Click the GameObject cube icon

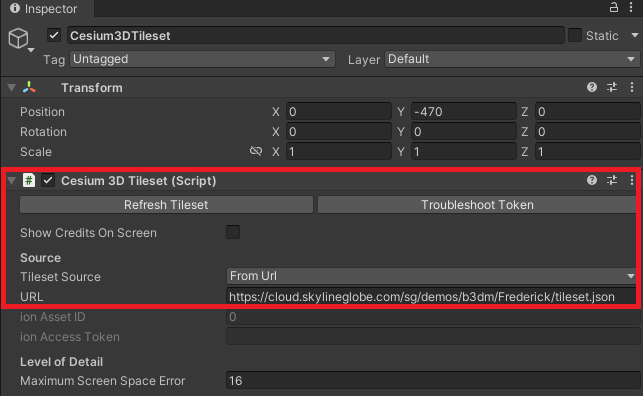pyautogui.click(x=18, y=38)
